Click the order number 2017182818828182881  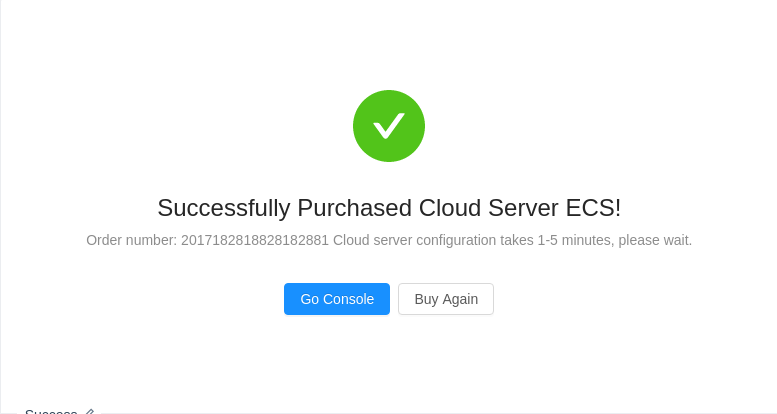click(255, 240)
